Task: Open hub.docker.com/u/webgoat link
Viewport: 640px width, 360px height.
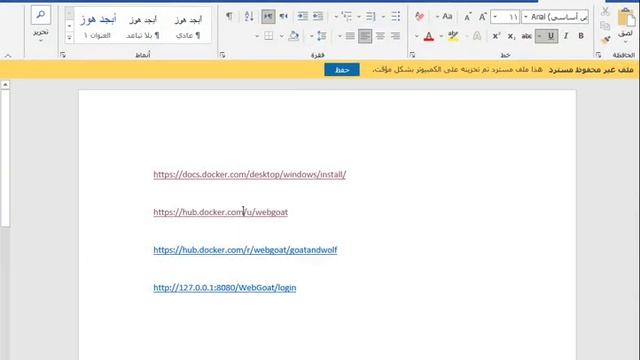Action: (221, 212)
